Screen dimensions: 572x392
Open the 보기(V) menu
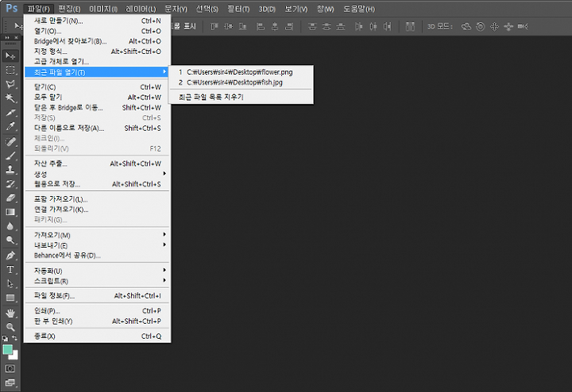(296, 9)
